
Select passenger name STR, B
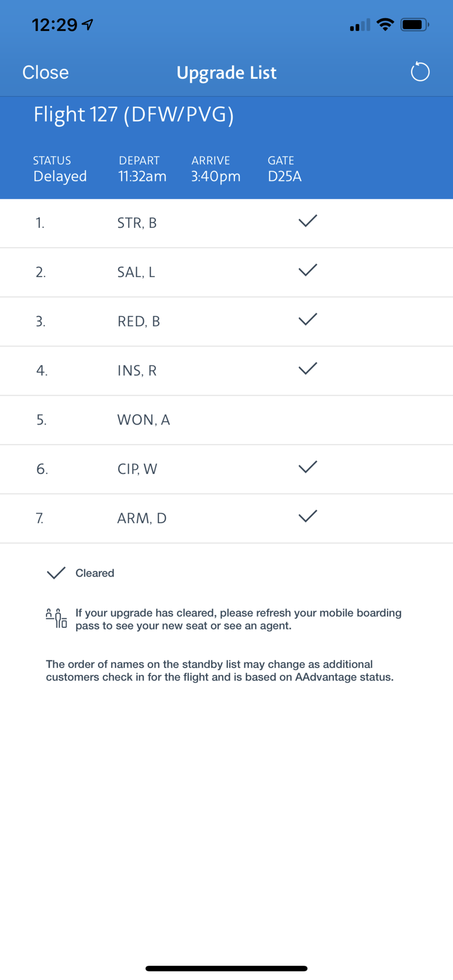tap(137, 223)
